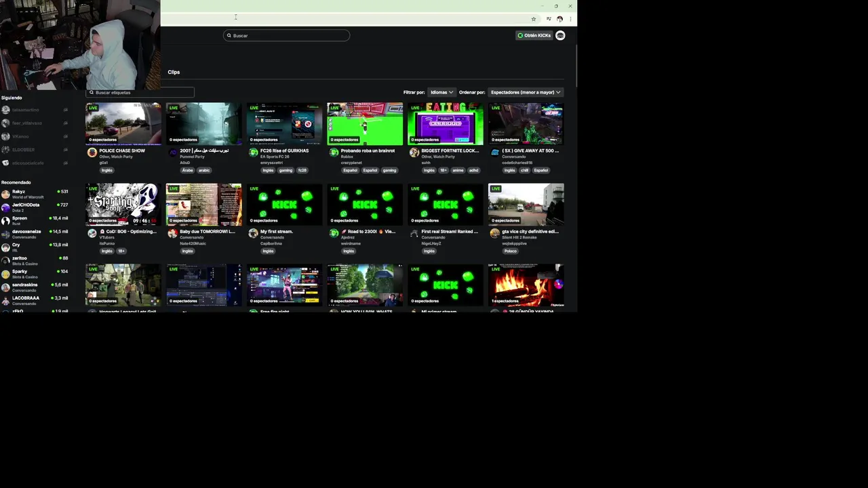Focus the Buscar search field
This screenshot has height=488, width=868.
(x=286, y=35)
